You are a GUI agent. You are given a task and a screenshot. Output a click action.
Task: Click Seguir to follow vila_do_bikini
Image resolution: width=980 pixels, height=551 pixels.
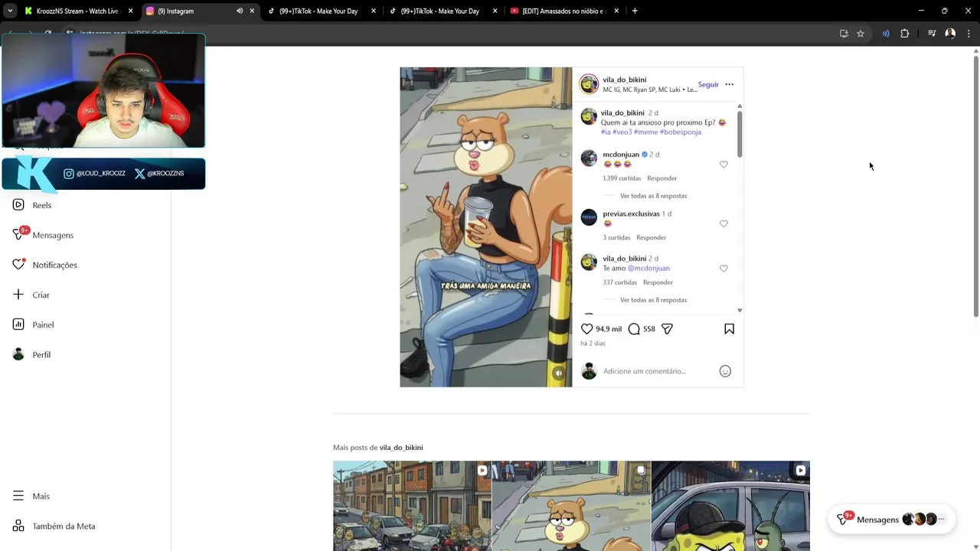tap(708, 84)
